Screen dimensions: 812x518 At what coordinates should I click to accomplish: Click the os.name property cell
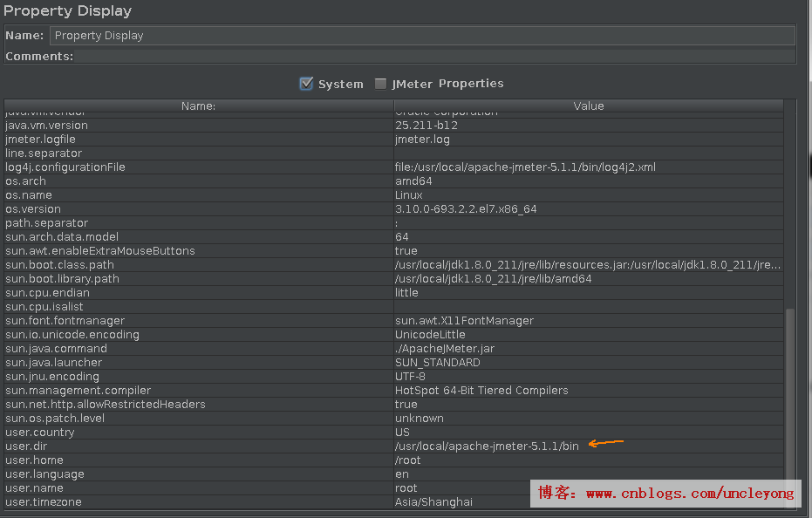coord(29,195)
